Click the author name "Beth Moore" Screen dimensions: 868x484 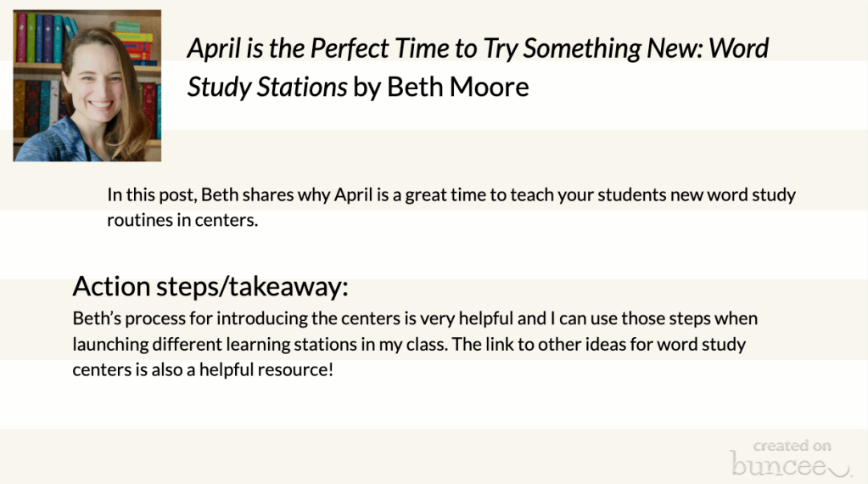pos(457,87)
